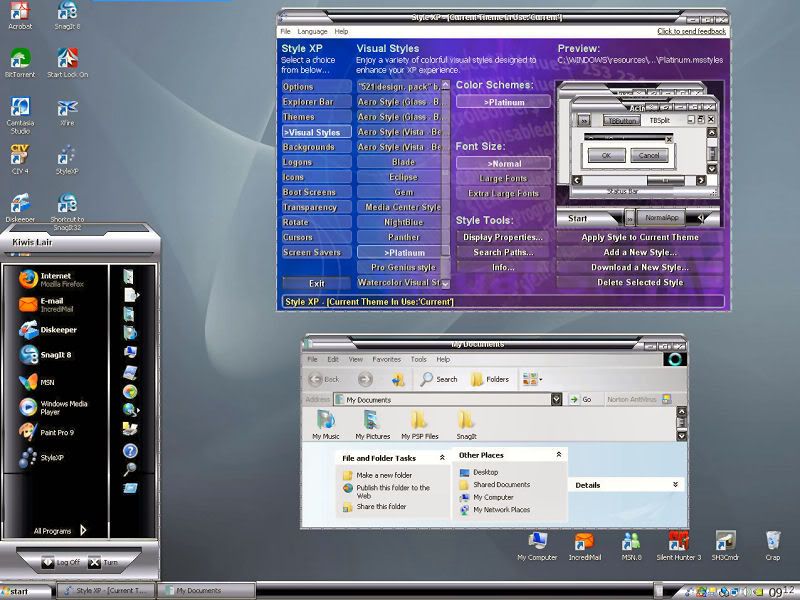Select the Xfire desktop icon
This screenshot has width=800, height=600.
coord(67,112)
